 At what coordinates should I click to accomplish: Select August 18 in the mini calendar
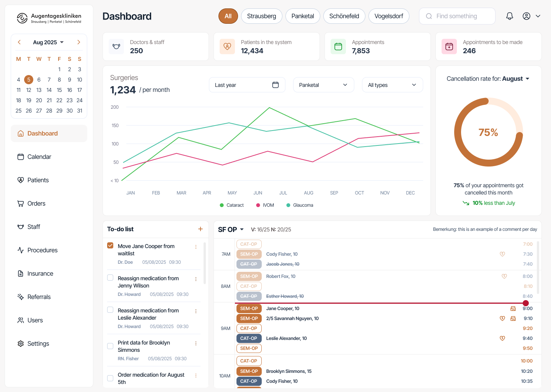point(18,100)
